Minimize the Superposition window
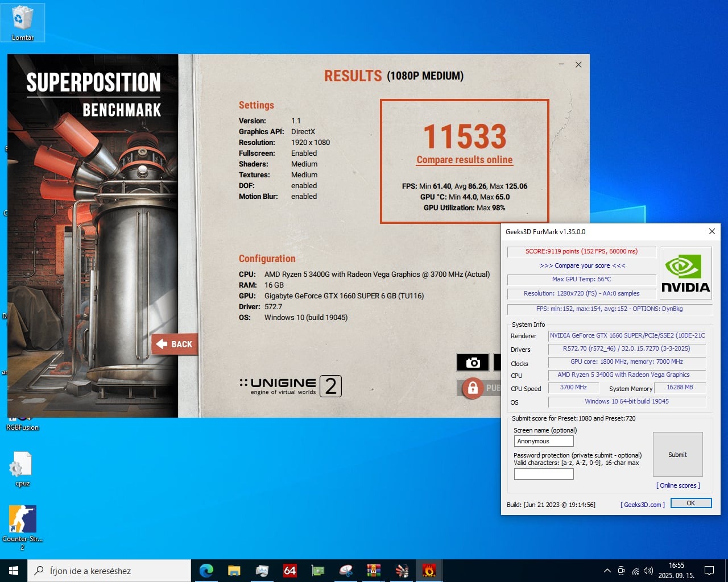 pyautogui.click(x=561, y=65)
